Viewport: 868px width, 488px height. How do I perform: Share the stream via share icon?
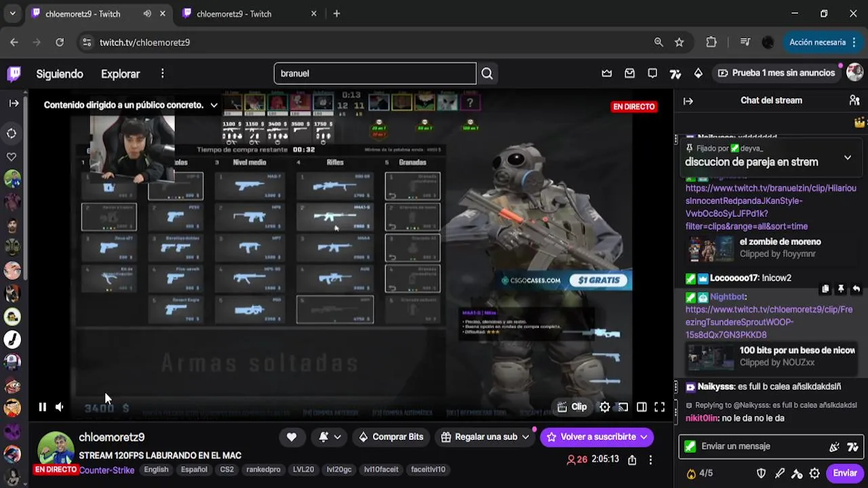click(x=632, y=460)
